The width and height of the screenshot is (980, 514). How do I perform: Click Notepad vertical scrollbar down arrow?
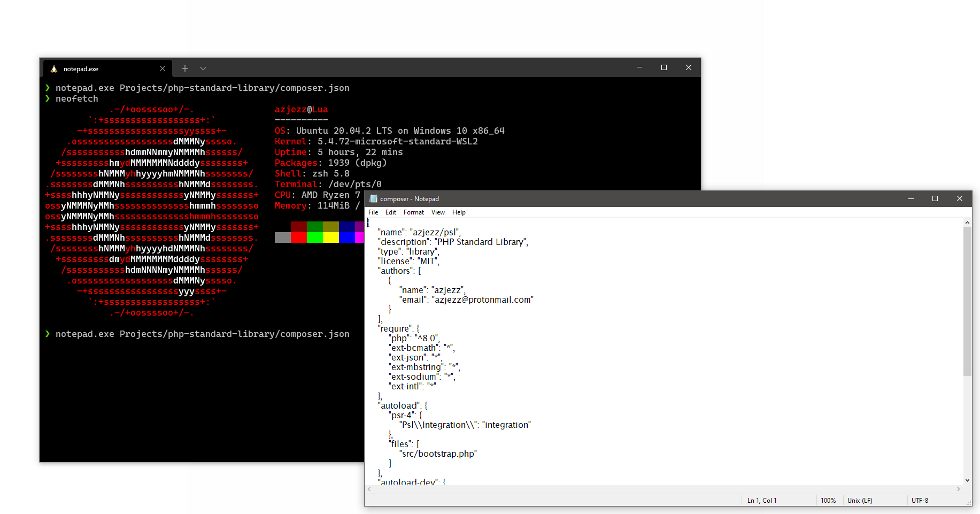pyautogui.click(x=967, y=480)
